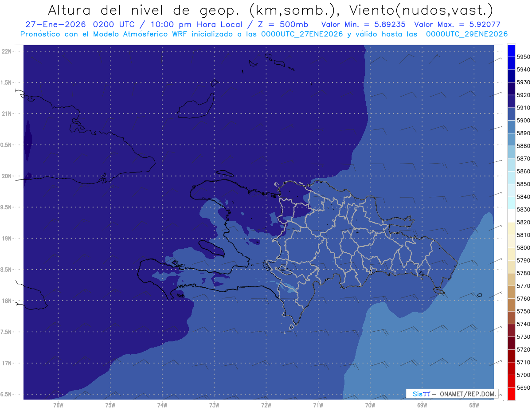
Task: Pick the white swatch between 5830 and 5820
Action: tap(511, 216)
